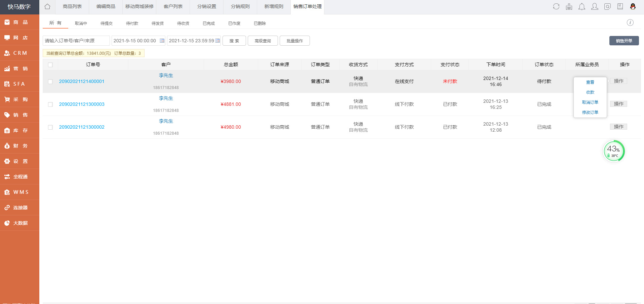Open the notification bell icon
The width and height of the screenshot is (644, 304).
[x=582, y=7]
